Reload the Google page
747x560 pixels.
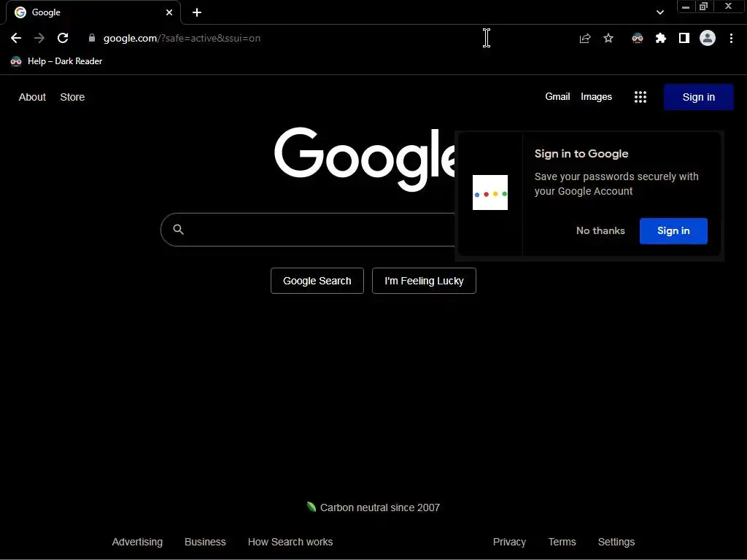point(63,38)
